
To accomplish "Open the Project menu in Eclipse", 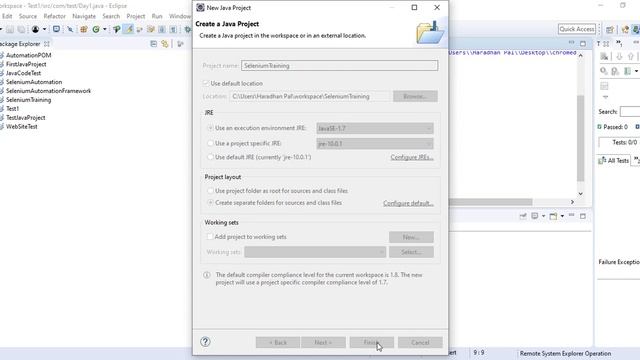I will point(136,16).
